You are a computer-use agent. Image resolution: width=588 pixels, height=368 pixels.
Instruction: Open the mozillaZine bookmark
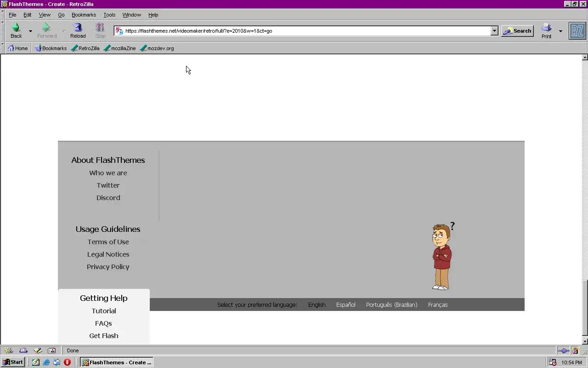(119, 48)
